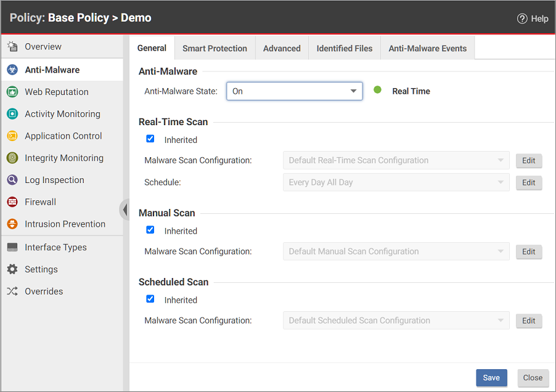Click the Web Reputation sidebar icon
This screenshot has width=556, height=392.
(x=12, y=92)
